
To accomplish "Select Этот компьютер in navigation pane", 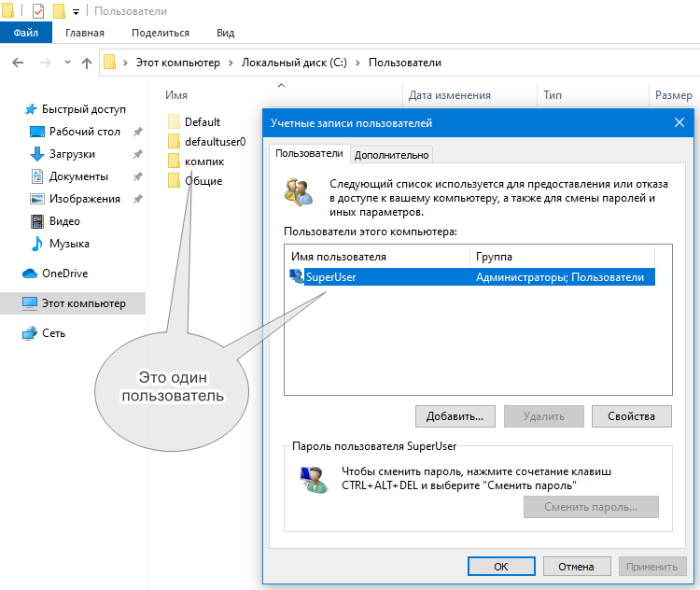I will pos(73,303).
